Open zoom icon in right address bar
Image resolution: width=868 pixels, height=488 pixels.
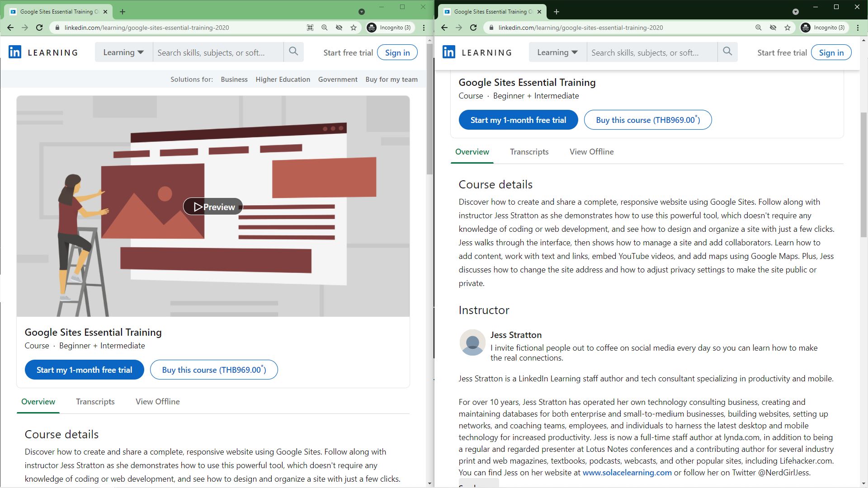(x=759, y=28)
